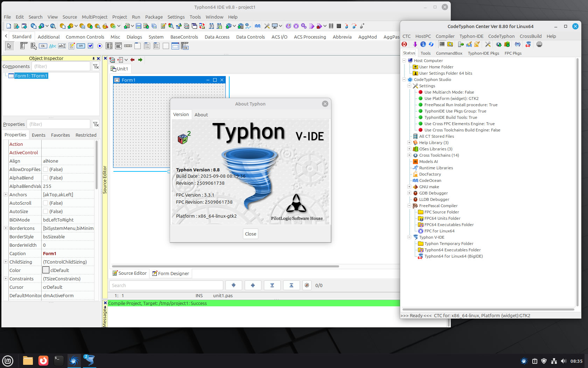The height and width of the screenshot is (368, 588).
Task: Expand the Cross Toolchains (14) tree node
Action: (409, 155)
